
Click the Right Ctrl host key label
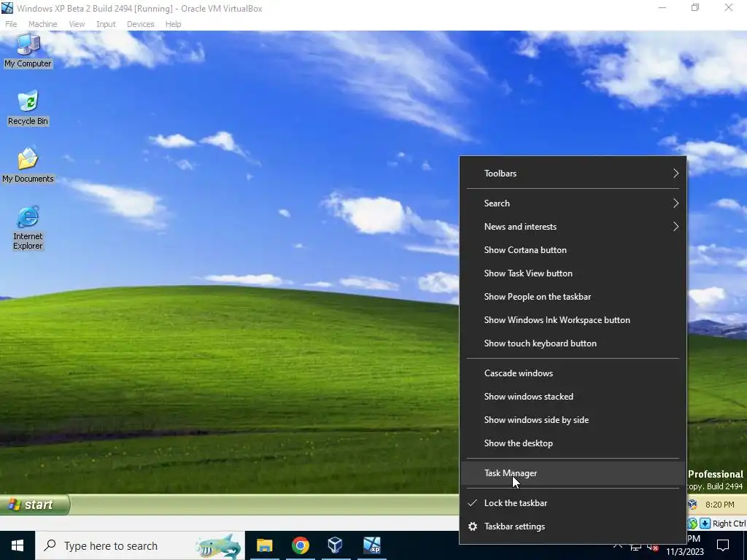coord(729,524)
